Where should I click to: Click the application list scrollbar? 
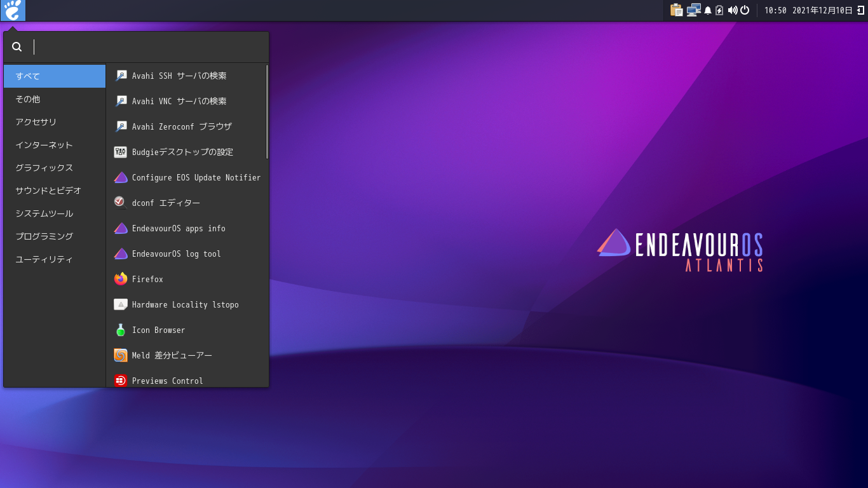267,111
